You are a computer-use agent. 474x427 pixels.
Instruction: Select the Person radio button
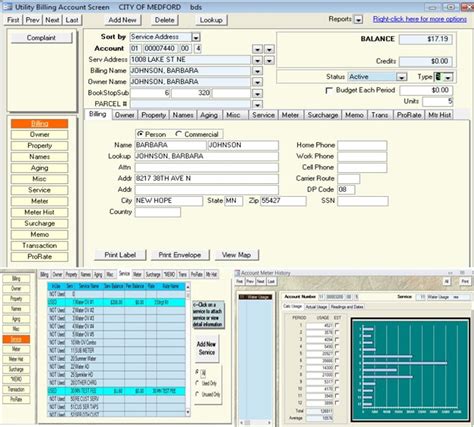pos(140,134)
